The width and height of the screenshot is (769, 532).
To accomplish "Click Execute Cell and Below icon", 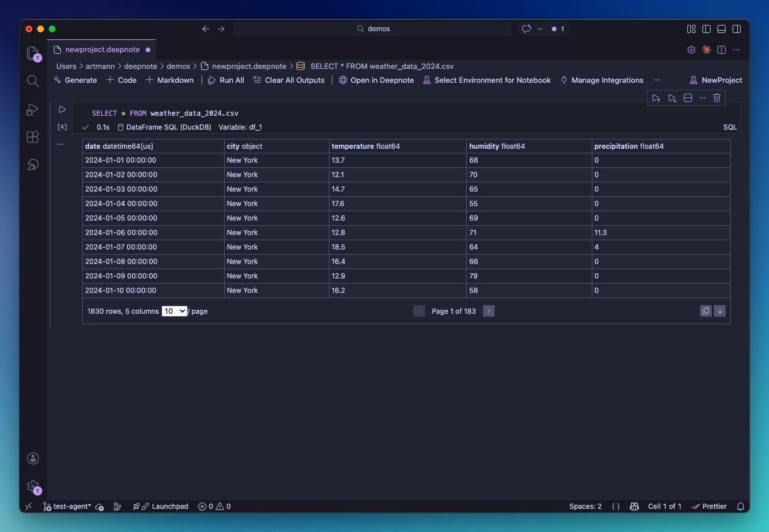I will 672,98.
